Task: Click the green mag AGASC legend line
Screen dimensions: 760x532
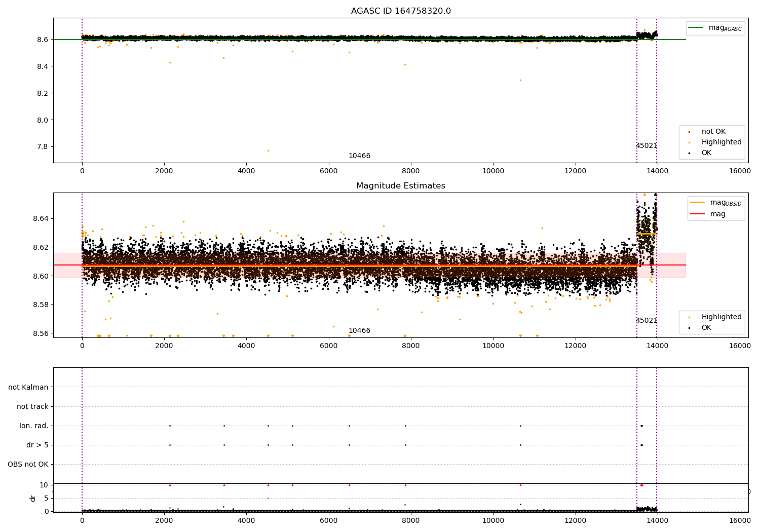Action: 696,28
